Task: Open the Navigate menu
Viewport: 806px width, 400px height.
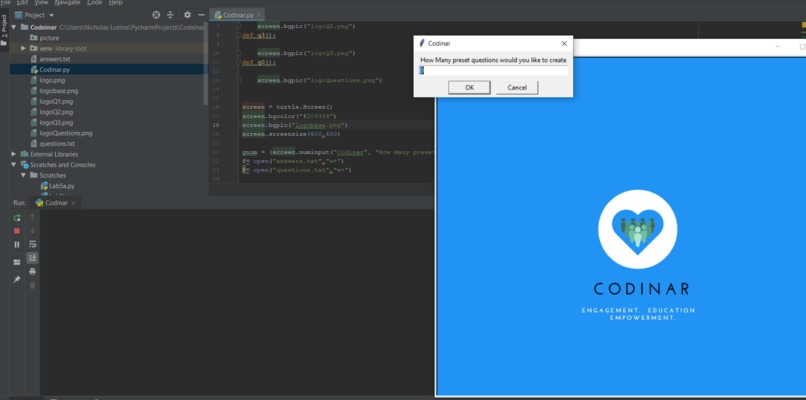Action: click(67, 3)
